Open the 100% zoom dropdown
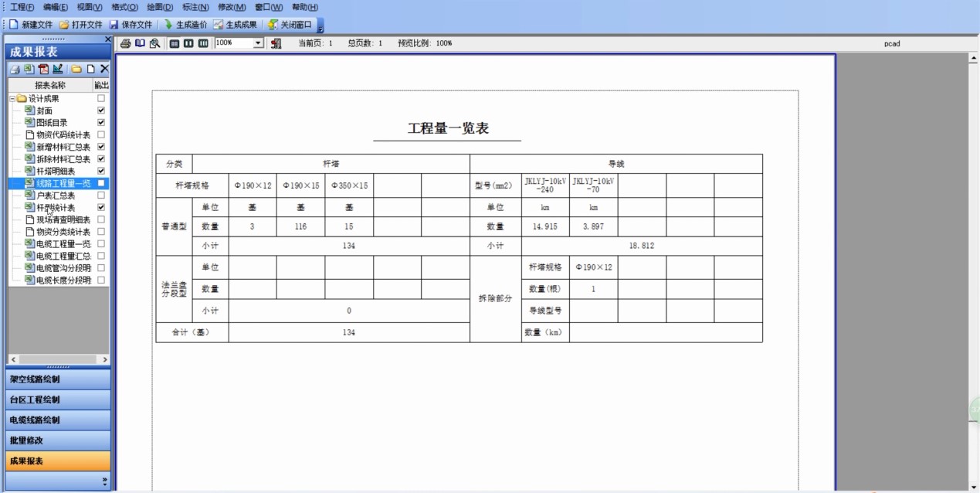 click(258, 43)
